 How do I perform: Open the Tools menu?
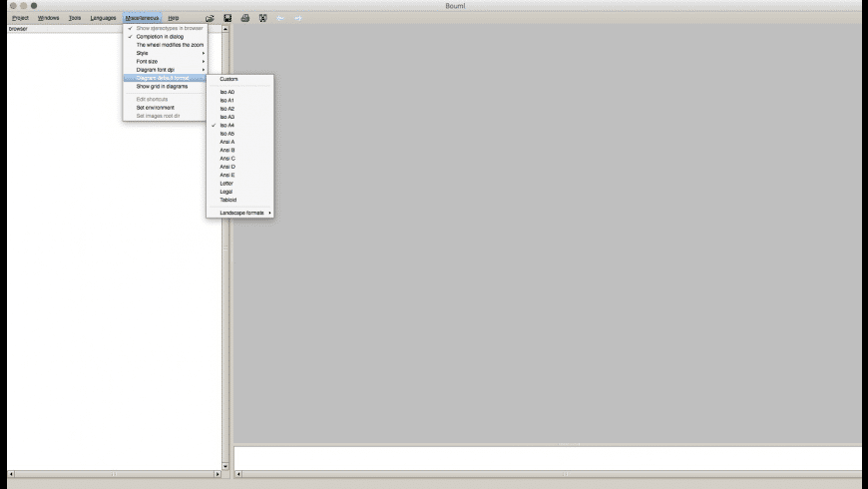click(x=75, y=18)
